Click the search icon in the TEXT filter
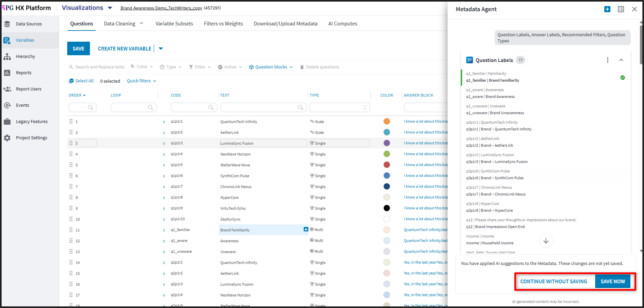Screen dimensions: 644x308 [301, 107]
